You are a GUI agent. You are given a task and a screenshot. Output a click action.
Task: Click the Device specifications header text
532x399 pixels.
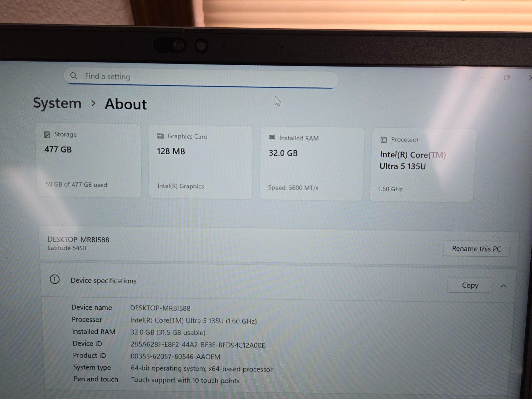(x=103, y=281)
